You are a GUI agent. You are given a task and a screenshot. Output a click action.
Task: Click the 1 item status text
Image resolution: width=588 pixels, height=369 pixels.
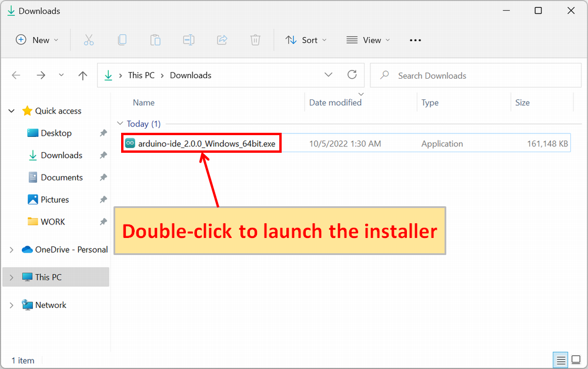(x=22, y=360)
